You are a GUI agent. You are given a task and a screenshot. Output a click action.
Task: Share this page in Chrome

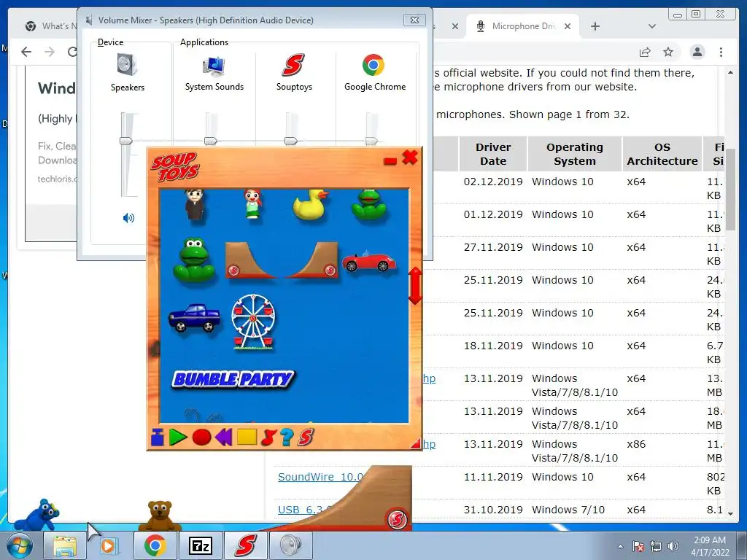click(x=645, y=52)
